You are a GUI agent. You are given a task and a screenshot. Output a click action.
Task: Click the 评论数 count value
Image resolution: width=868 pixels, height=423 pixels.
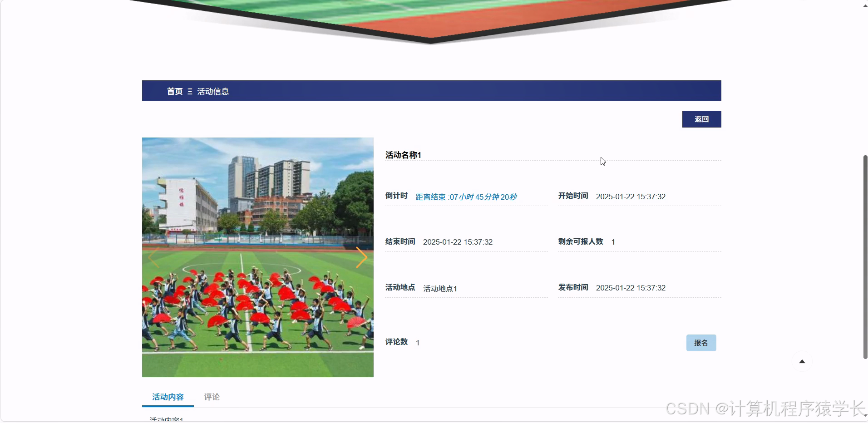tap(417, 343)
